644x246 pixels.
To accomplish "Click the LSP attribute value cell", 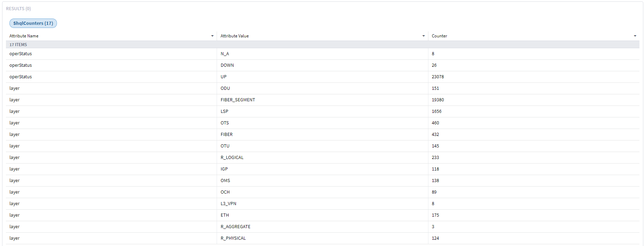I will [x=224, y=111].
